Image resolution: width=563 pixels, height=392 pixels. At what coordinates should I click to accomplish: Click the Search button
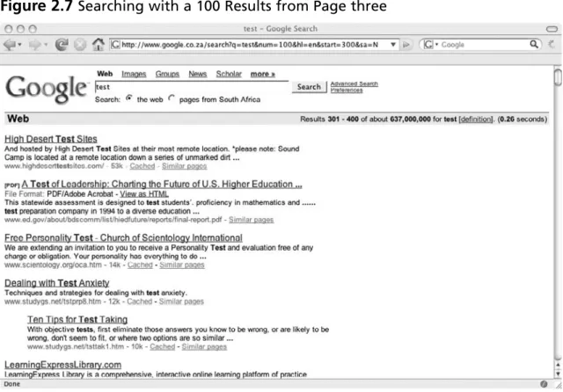tap(309, 87)
